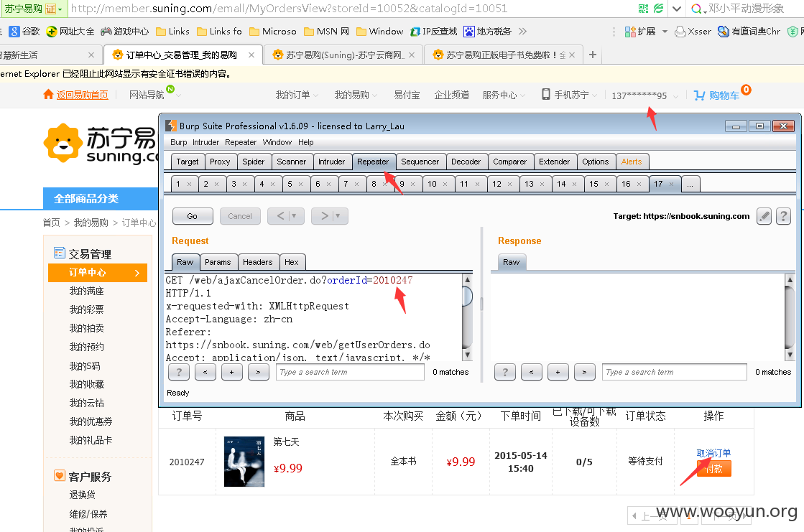Click the pencil edit-target icon in Burp

pos(764,216)
